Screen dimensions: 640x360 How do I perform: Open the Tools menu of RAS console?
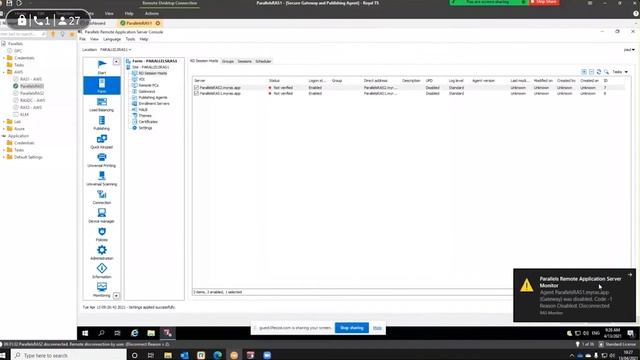(x=130, y=39)
